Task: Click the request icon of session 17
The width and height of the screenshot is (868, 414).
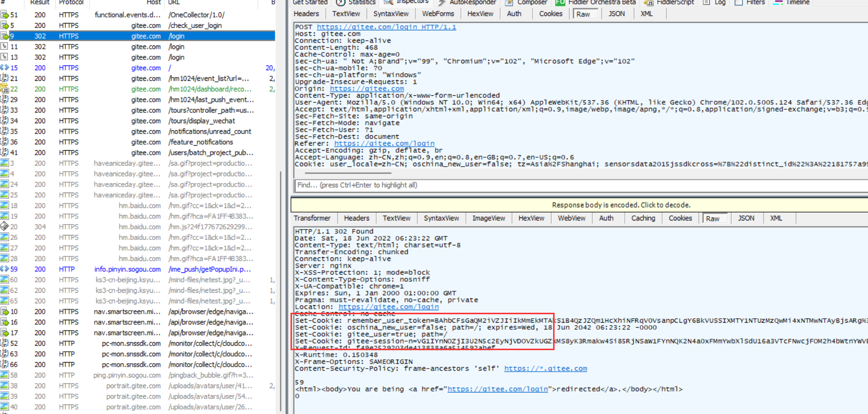Action: [5, 333]
